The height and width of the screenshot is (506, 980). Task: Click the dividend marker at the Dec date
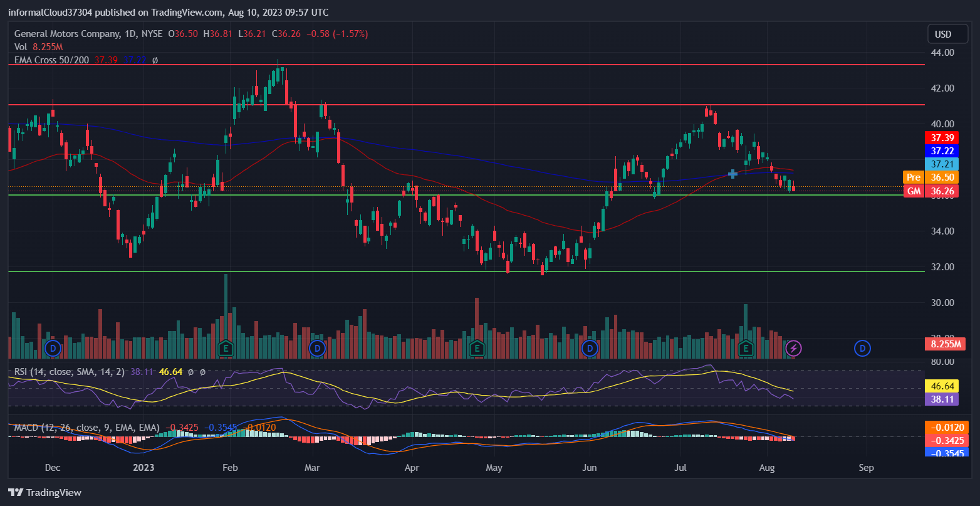click(53, 347)
